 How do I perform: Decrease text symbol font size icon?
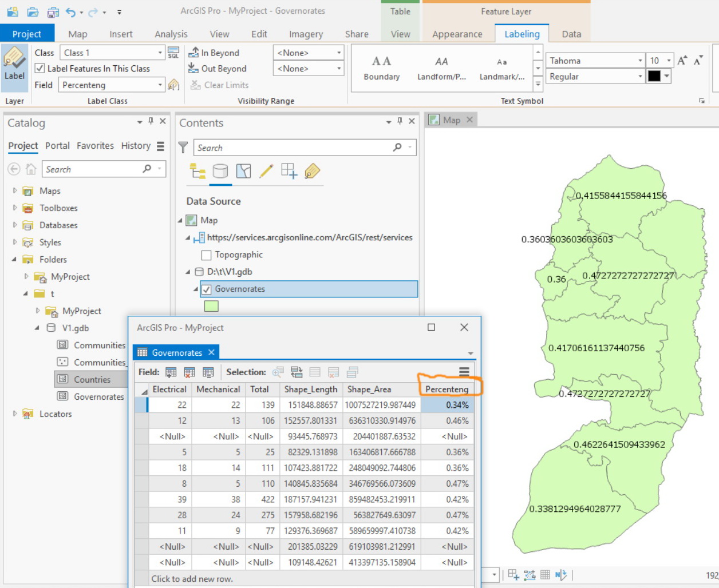pyautogui.click(x=698, y=61)
